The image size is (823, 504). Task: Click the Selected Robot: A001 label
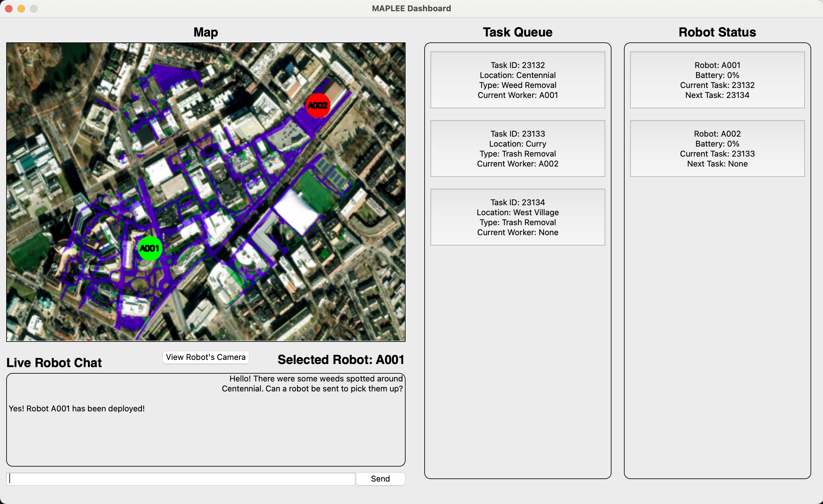tap(341, 360)
